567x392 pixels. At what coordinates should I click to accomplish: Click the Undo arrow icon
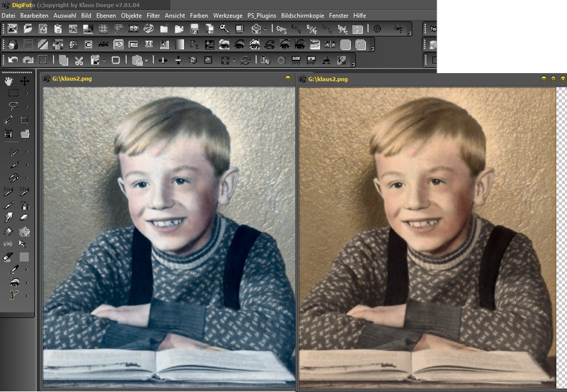click(13, 60)
